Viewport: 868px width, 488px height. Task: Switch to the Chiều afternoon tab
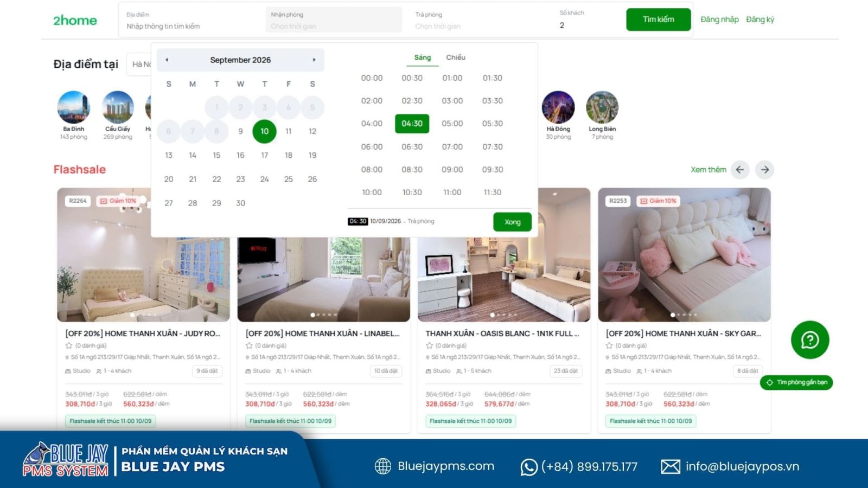point(456,57)
